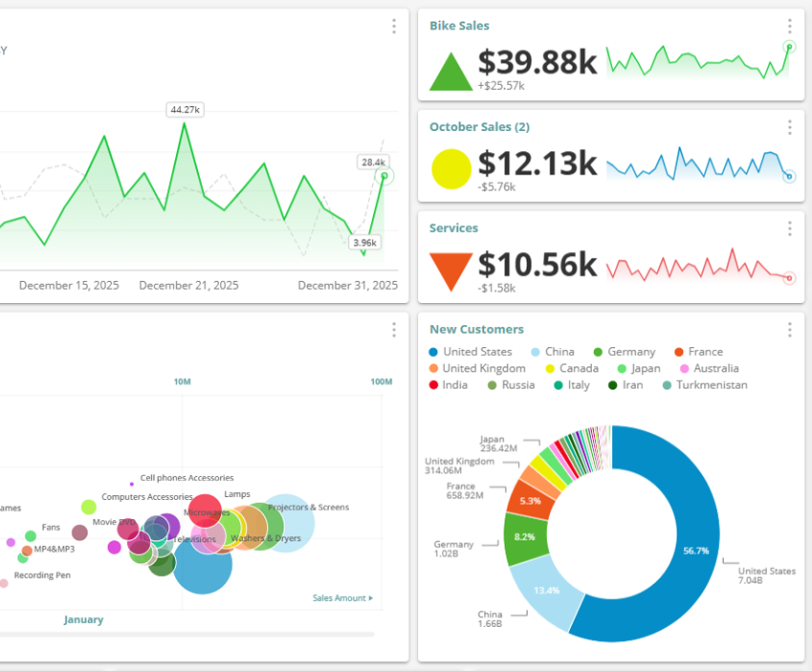Click the Japan 236.42M callout label
Viewport: 812px width, 671px height.
498,444
